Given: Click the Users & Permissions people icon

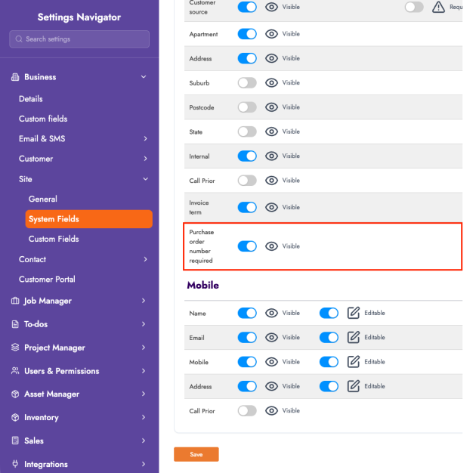Looking at the screenshot, I should pos(15,371).
